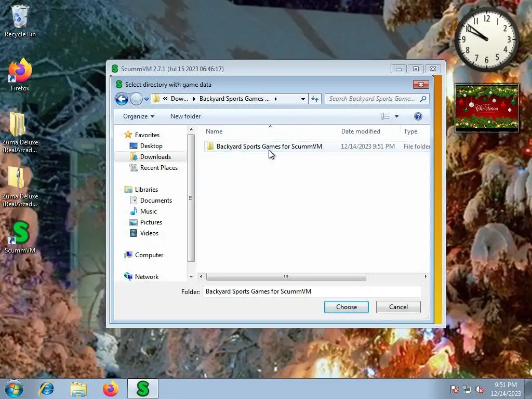532x399 pixels.
Task: Select Music library in navigation pane
Action: coord(148,211)
